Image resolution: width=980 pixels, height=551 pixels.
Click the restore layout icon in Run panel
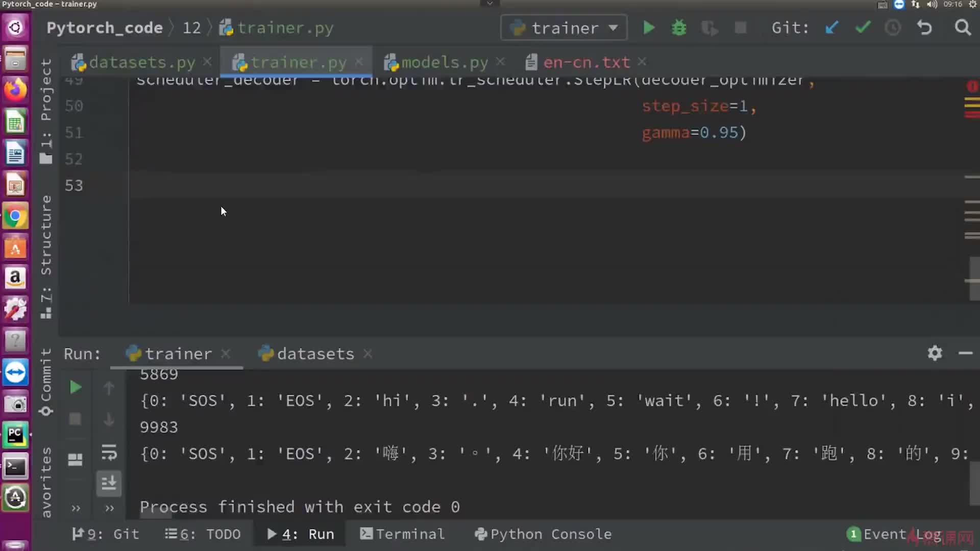point(75,460)
